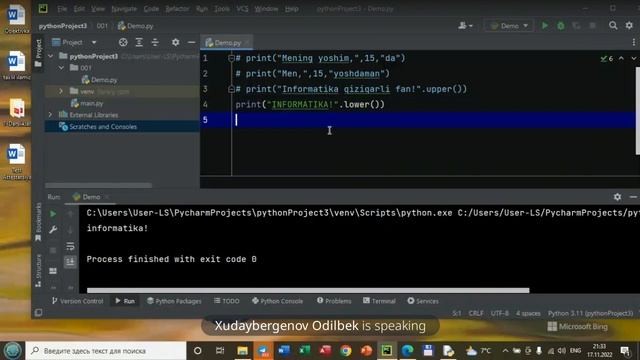Open Run panel settings gear
The image size is (640, 360).
(x=617, y=197)
